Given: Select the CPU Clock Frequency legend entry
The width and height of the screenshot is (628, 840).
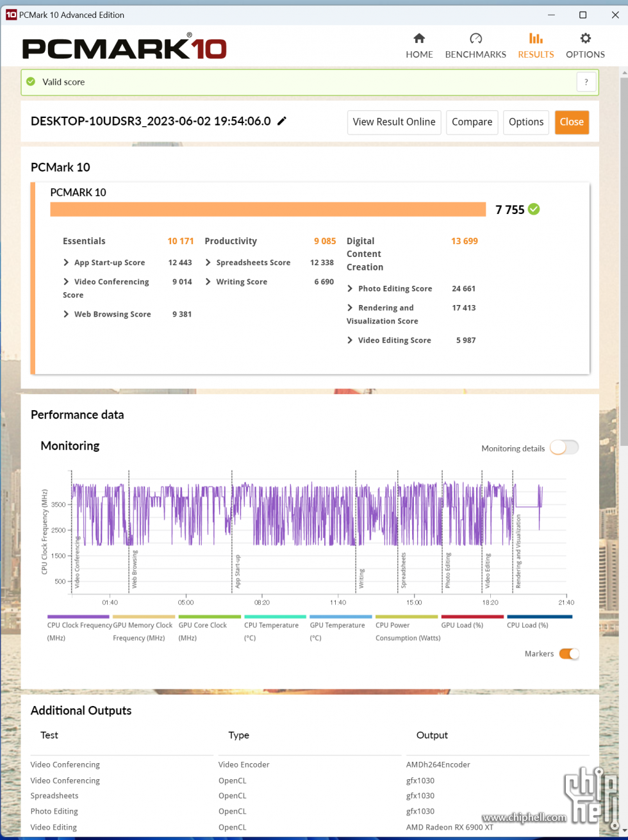Looking at the screenshot, I should [79, 628].
